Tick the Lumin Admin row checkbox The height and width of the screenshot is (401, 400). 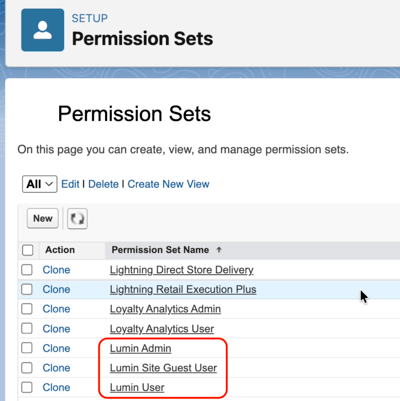(x=27, y=348)
